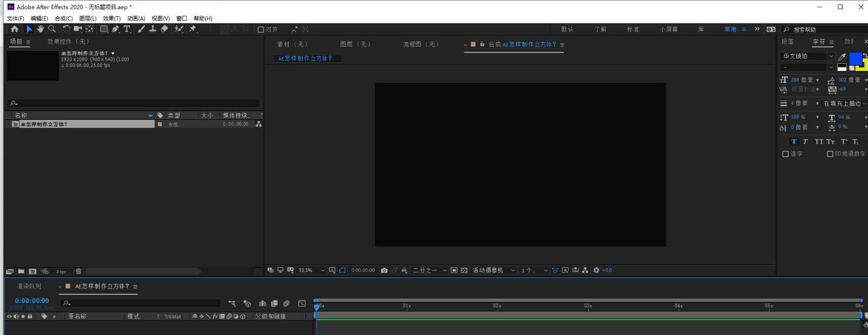The height and width of the screenshot is (335, 868).
Task: Click the black and white default swatch
Action: point(842,68)
